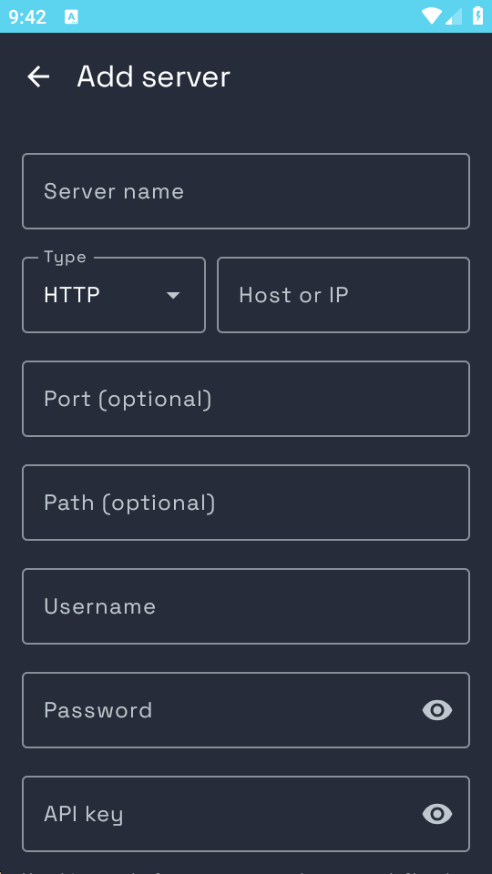Select the Port (optional) field
The image size is (492, 874).
point(246,399)
